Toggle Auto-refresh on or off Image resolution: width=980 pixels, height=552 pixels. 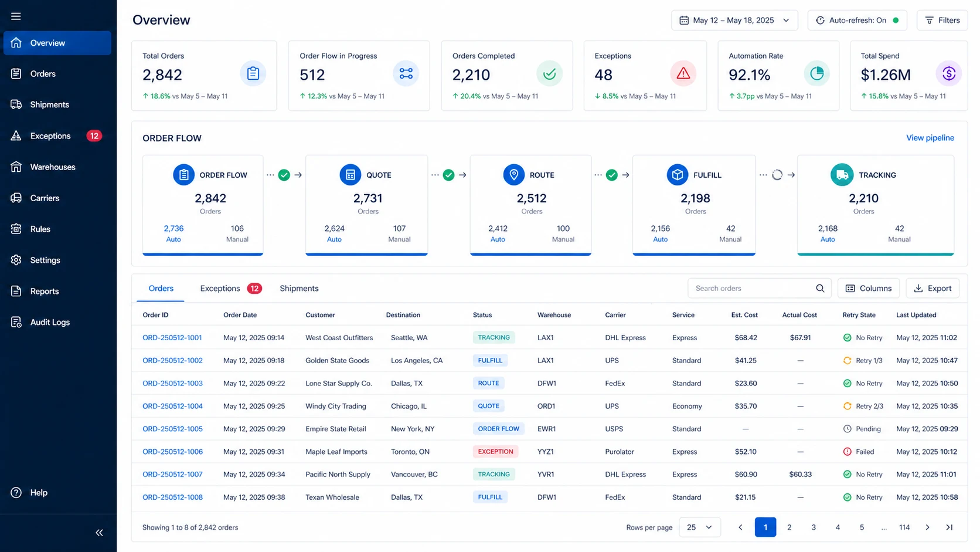857,21
